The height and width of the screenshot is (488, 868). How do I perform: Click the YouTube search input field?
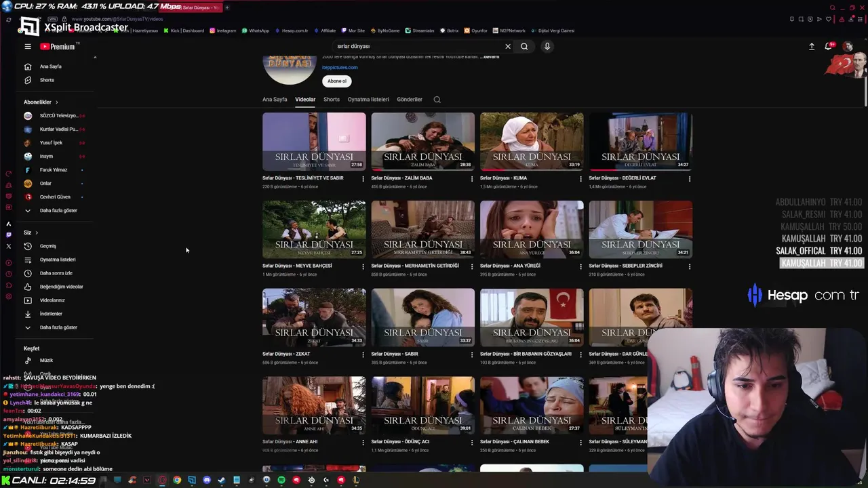point(417,46)
